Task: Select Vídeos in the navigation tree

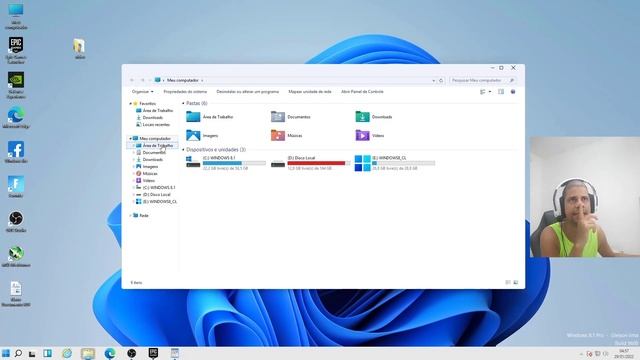Action: [x=145, y=180]
